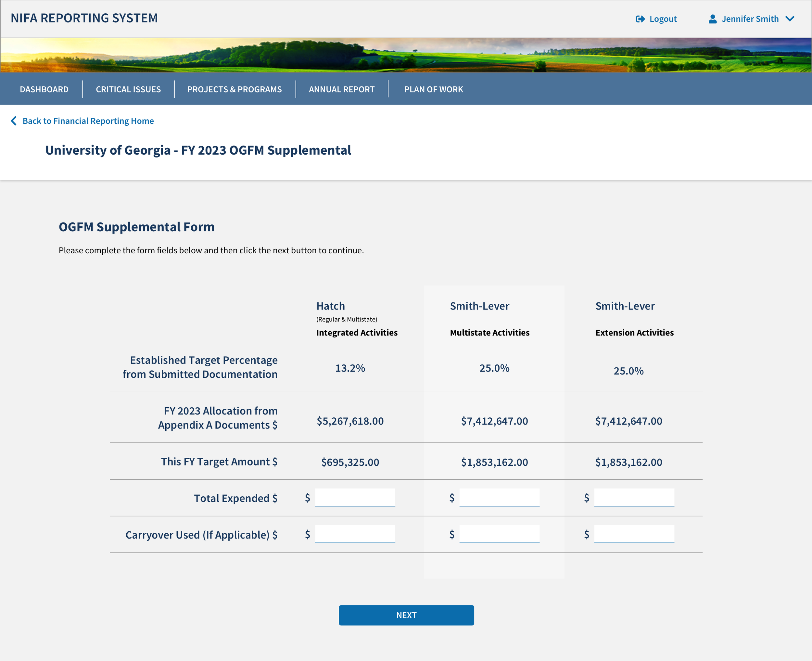Click the Logout link text

(663, 19)
